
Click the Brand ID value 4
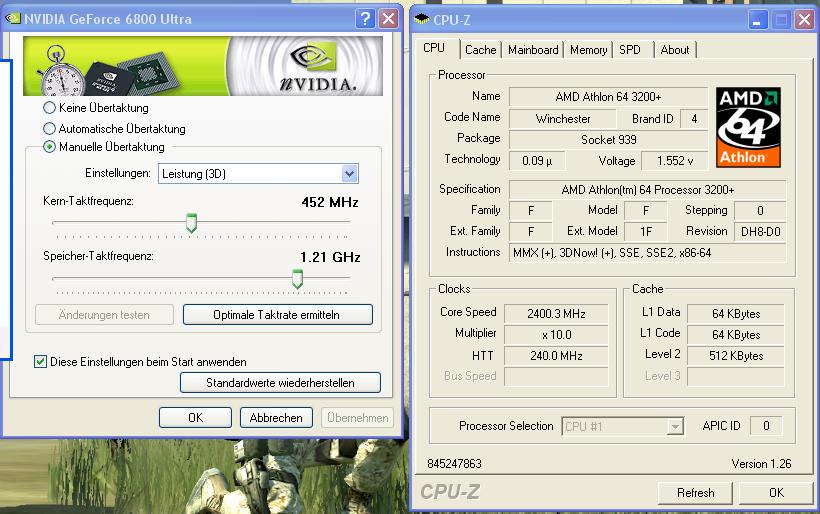point(694,119)
